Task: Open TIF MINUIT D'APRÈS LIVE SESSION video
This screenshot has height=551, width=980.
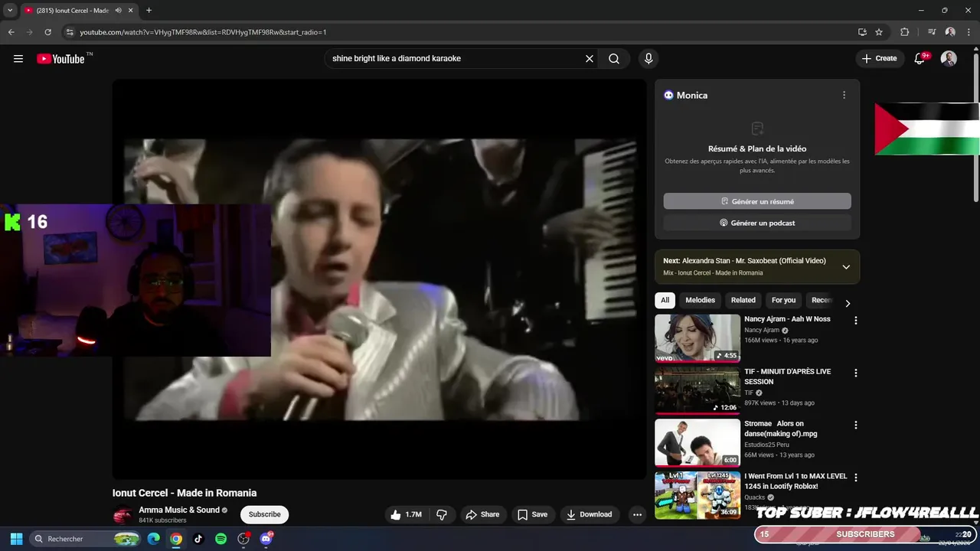Action: [x=787, y=377]
